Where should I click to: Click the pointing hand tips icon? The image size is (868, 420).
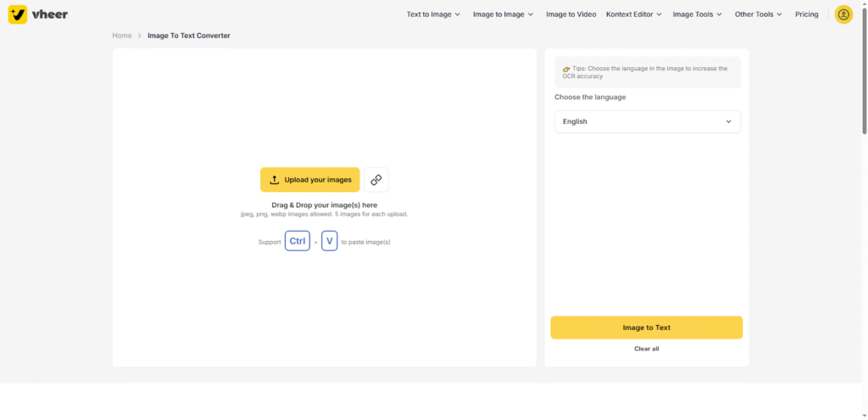click(x=566, y=69)
